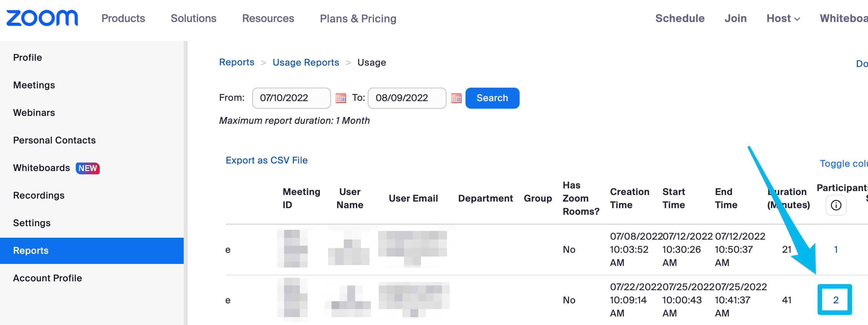Click the duration value 41

pos(787,300)
